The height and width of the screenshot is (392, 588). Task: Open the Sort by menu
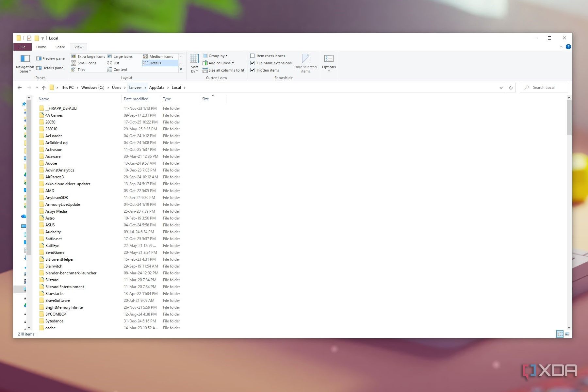click(x=194, y=64)
